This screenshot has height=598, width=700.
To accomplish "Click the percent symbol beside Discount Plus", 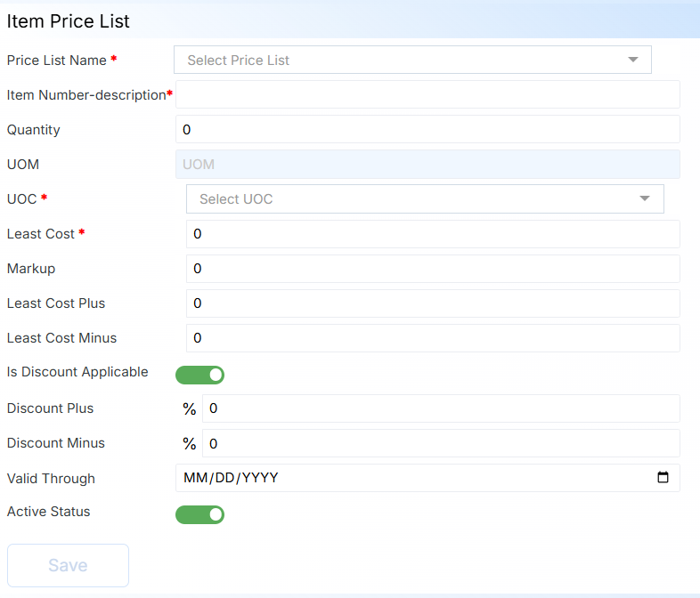I will (x=189, y=409).
